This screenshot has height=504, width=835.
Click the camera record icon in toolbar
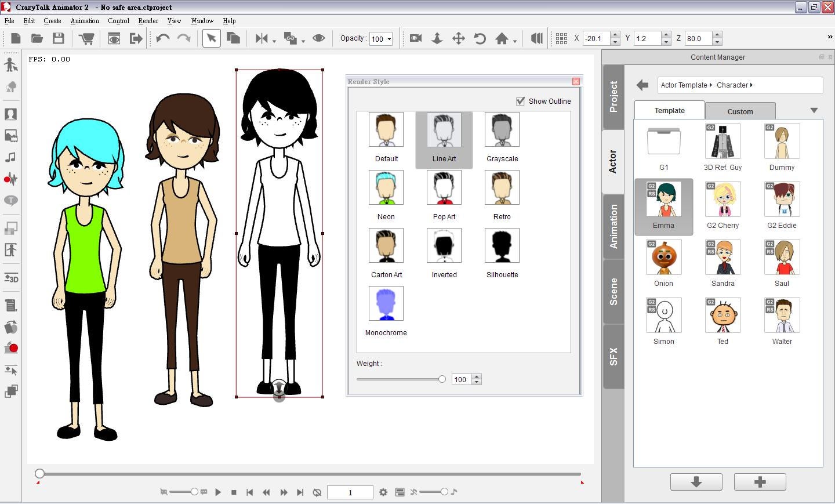(x=415, y=39)
